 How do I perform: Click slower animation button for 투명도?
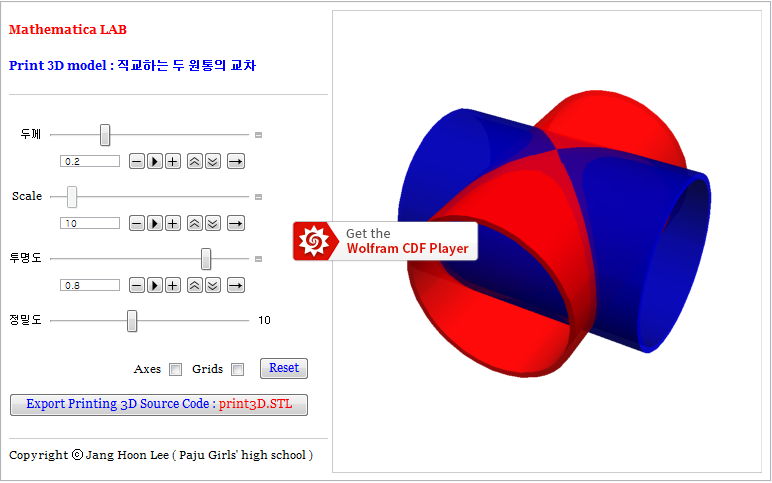point(213,285)
